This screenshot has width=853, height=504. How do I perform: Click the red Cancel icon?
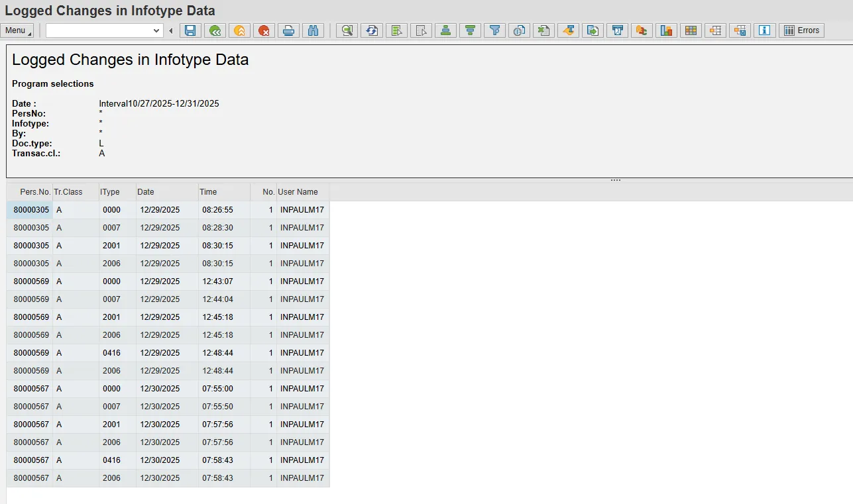(x=264, y=30)
